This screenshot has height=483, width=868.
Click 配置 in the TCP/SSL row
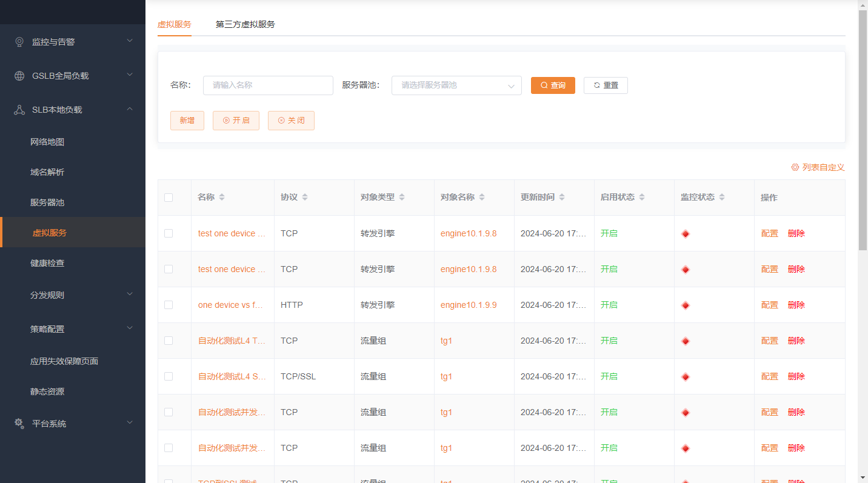[x=770, y=376]
